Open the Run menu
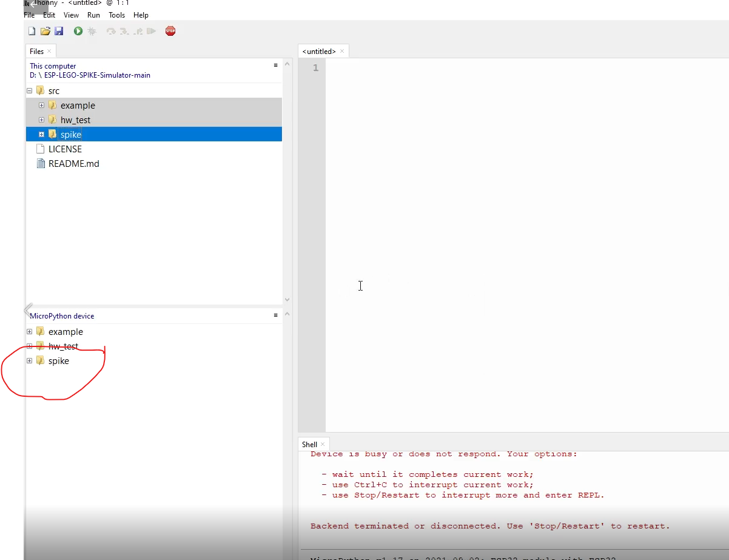 93,15
